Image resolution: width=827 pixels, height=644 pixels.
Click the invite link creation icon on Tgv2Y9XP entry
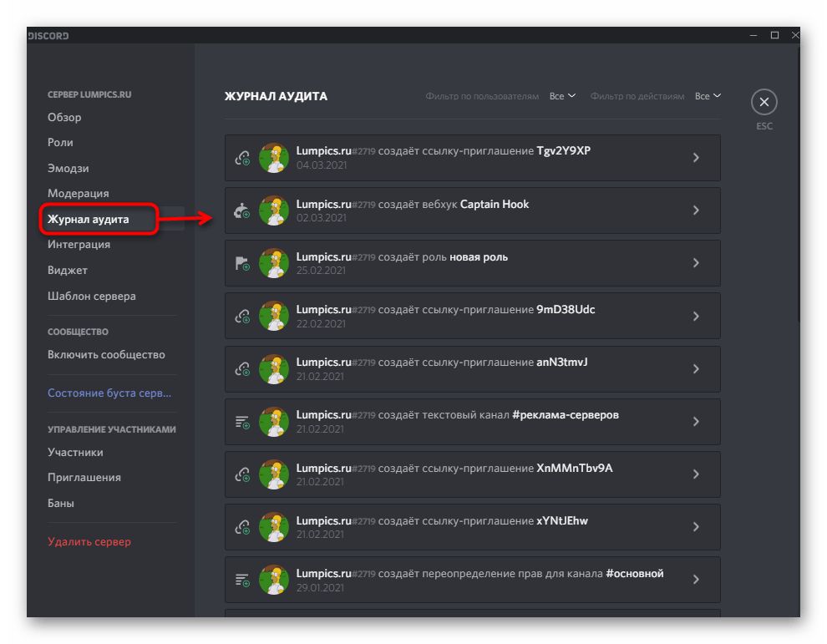coord(242,158)
